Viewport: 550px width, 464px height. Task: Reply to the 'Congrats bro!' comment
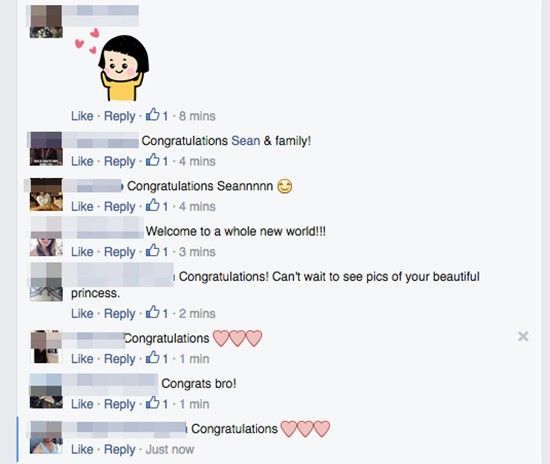click(x=120, y=404)
